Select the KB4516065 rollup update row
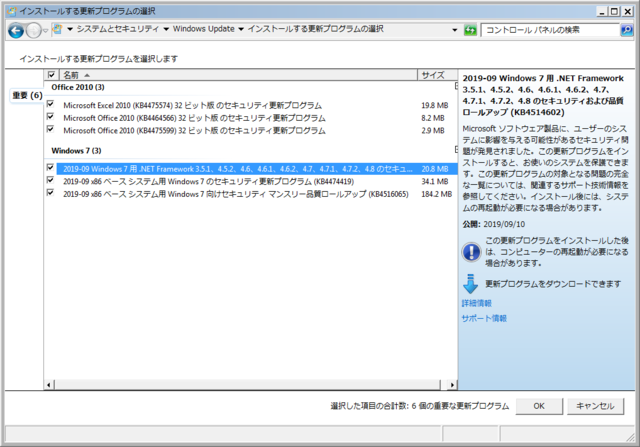Viewport: 640px width, 447px height. pos(256,194)
